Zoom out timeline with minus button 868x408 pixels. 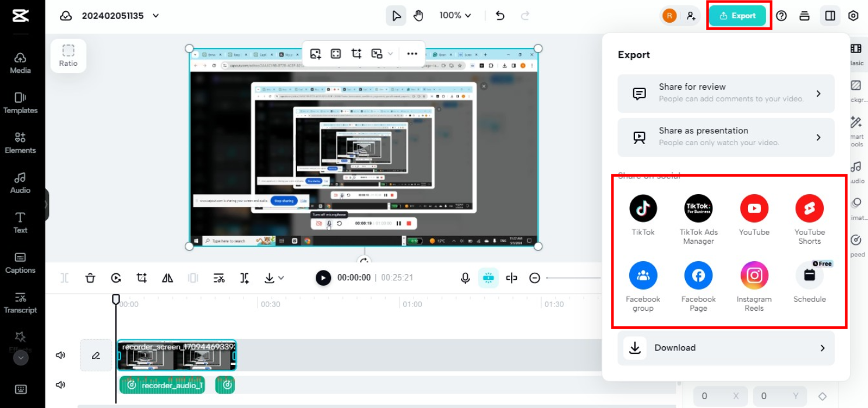535,278
